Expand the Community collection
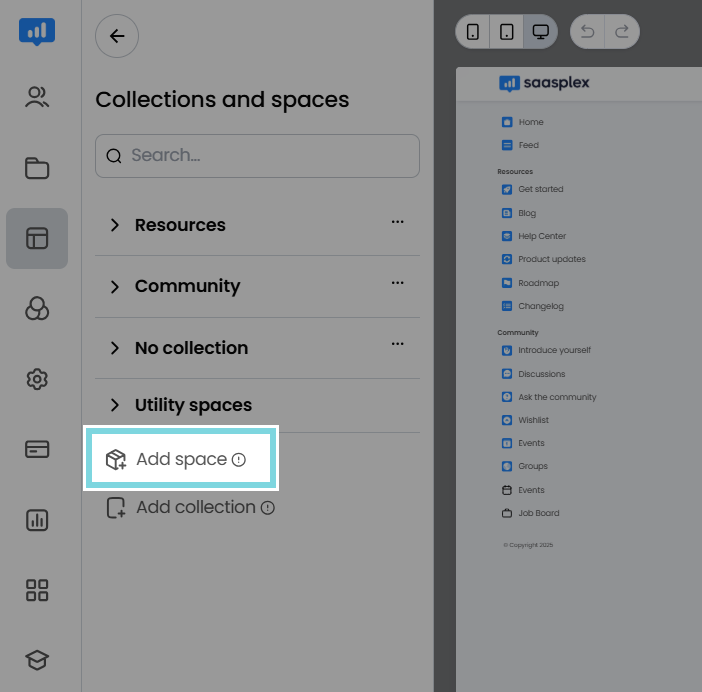702x692 pixels. (115, 286)
